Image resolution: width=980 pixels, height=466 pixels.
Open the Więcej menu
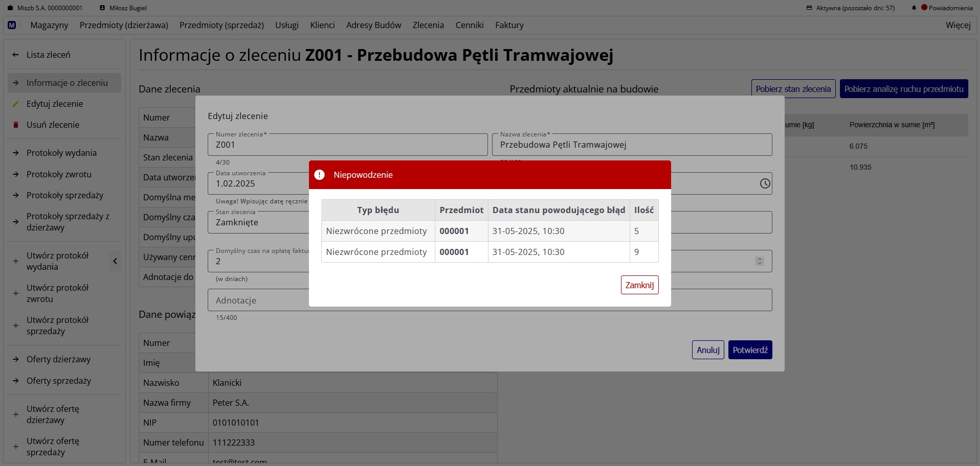pyautogui.click(x=957, y=25)
